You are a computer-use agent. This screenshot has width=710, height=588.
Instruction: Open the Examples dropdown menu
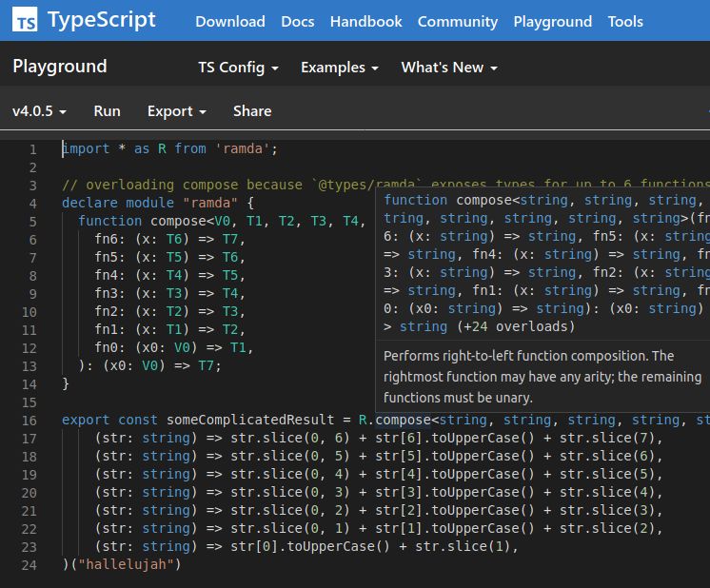pyautogui.click(x=340, y=68)
